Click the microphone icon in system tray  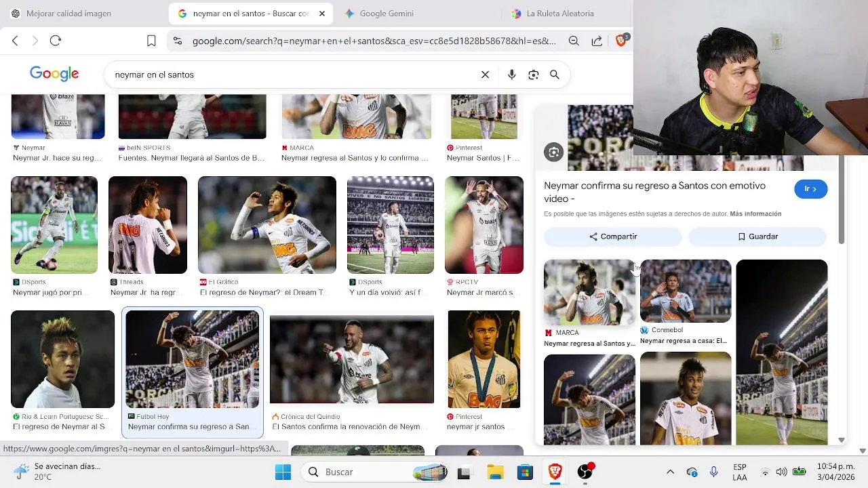pyautogui.click(x=713, y=472)
